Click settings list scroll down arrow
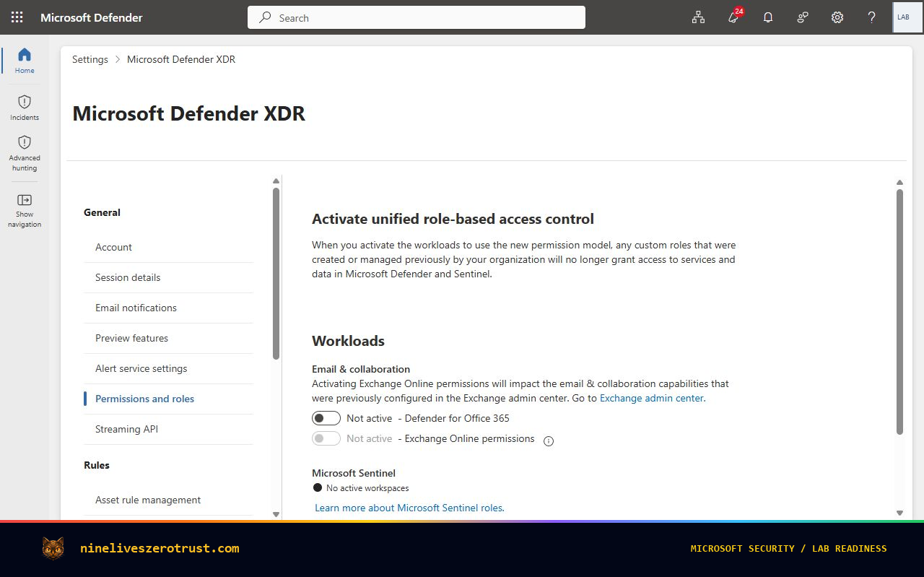This screenshot has width=924, height=577. point(276,513)
